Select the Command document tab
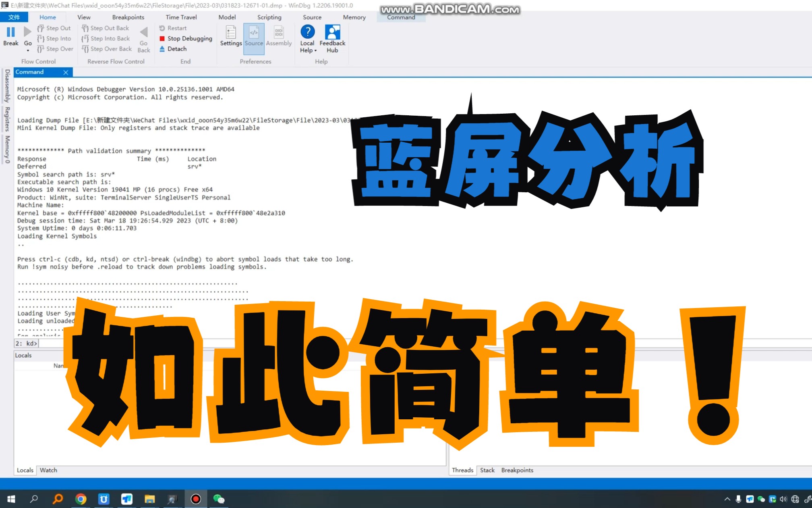 coord(29,72)
